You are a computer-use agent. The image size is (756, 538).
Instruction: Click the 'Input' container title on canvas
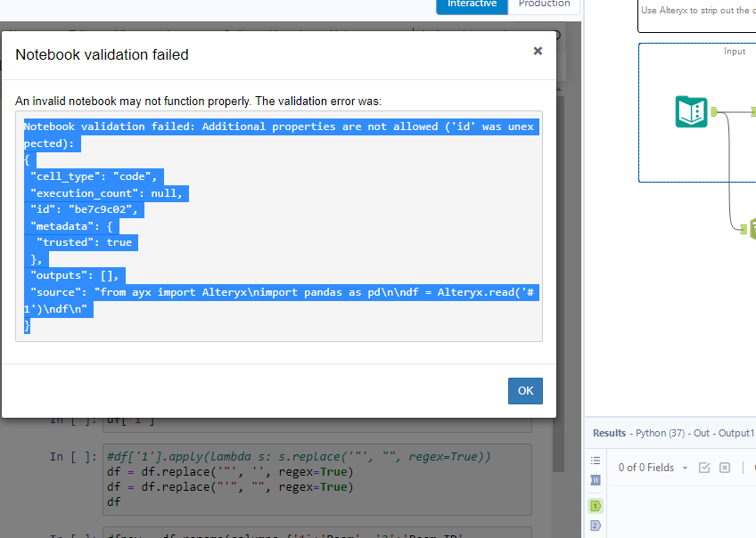point(735,52)
